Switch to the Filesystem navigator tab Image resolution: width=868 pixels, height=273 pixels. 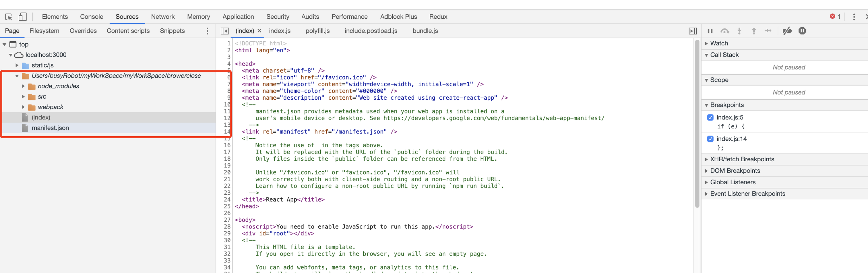(x=44, y=31)
